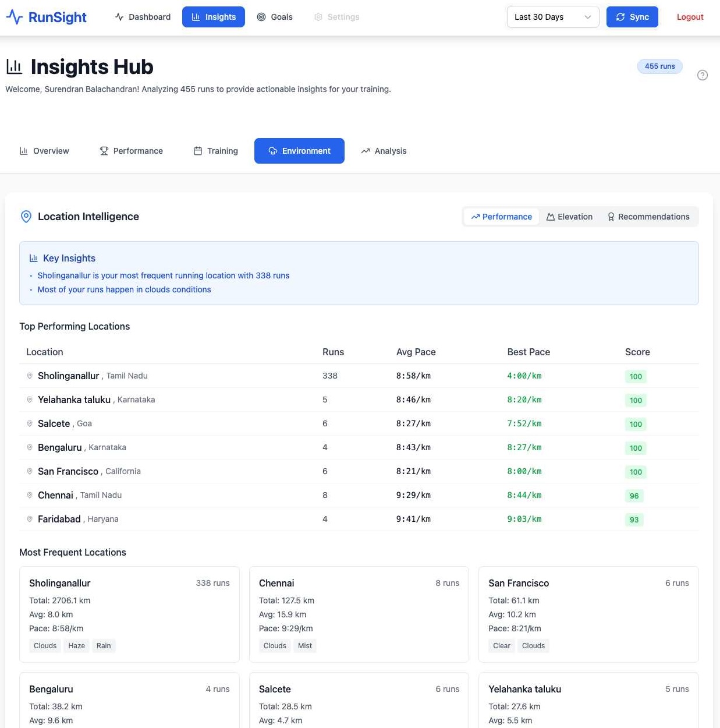Click the Salcete card title
This screenshot has width=720, height=728.
[275, 689]
